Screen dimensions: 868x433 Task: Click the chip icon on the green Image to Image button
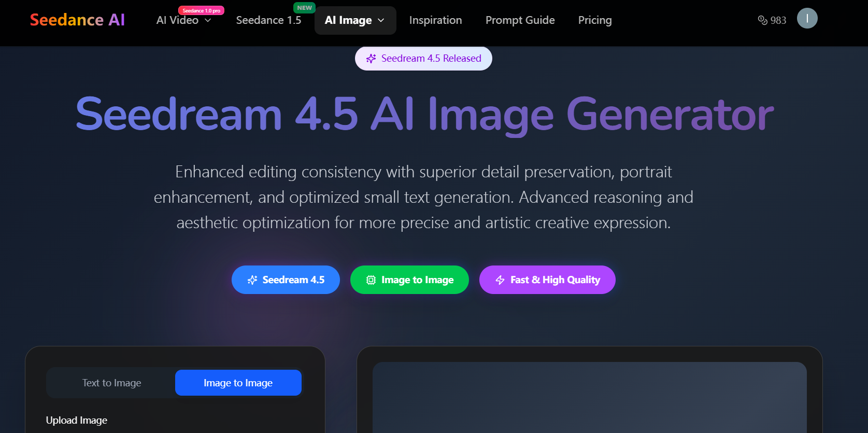(371, 280)
